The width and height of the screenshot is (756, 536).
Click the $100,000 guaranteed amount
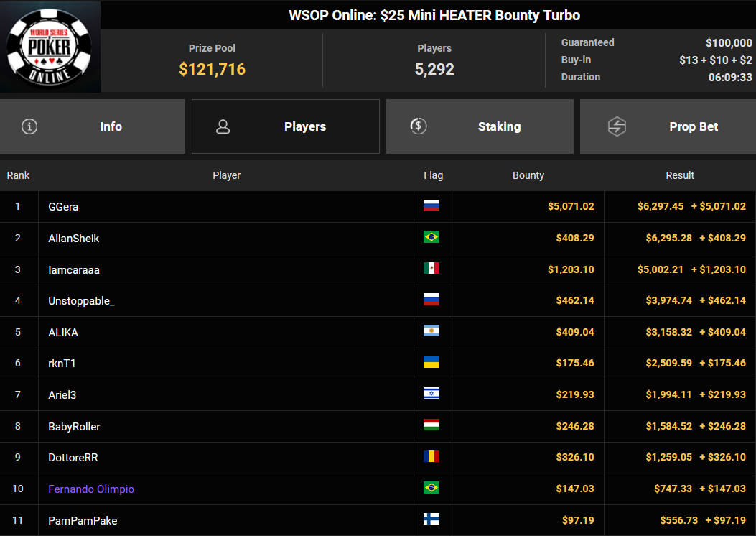[x=729, y=43]
